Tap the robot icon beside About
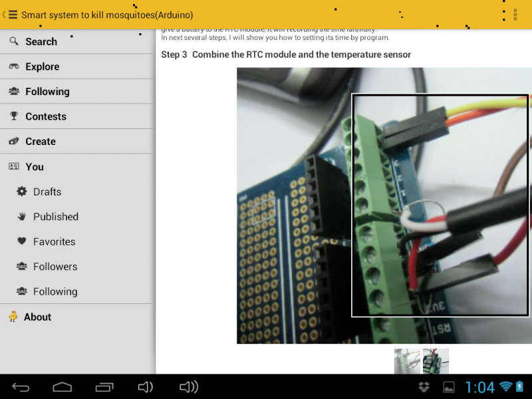The image size is (532, 399). pos(13,317)
